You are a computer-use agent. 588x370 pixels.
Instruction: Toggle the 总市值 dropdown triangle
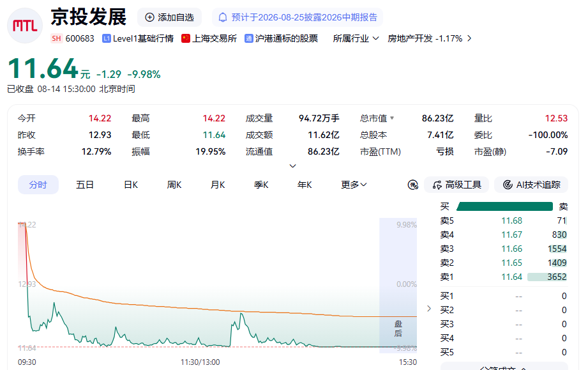(x=392, y=118)
